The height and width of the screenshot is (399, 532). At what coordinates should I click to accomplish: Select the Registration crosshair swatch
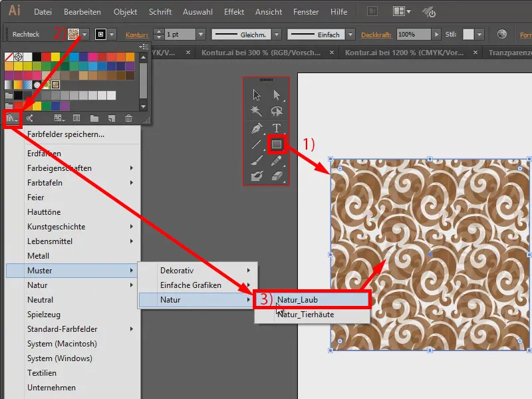point(19,57)
